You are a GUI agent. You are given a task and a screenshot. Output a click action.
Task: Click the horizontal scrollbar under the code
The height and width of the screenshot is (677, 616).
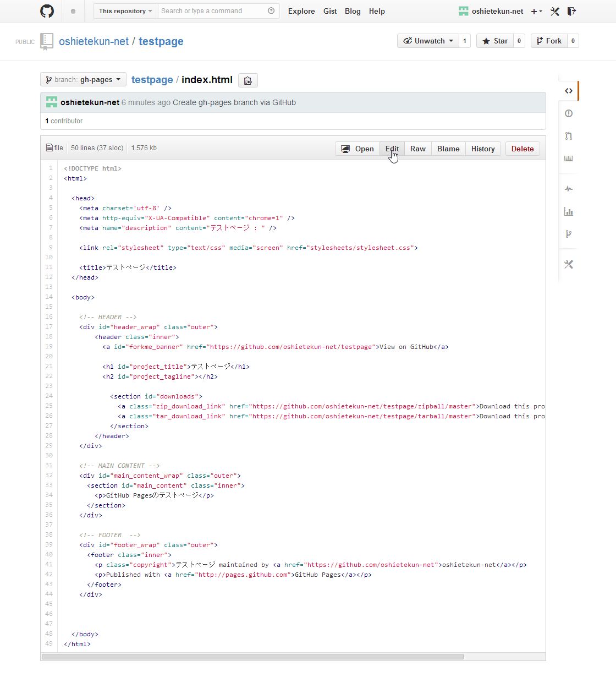[252, 657]
